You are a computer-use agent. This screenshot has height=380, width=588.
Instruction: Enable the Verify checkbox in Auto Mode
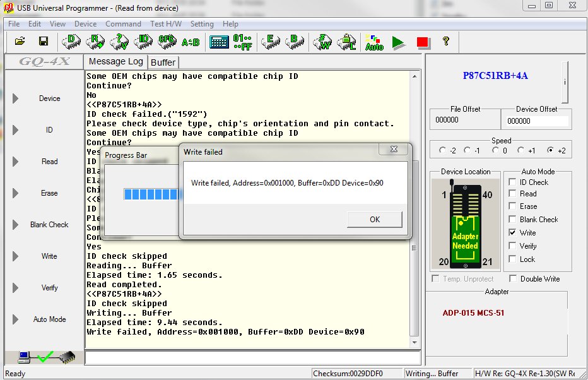(513, 246)
